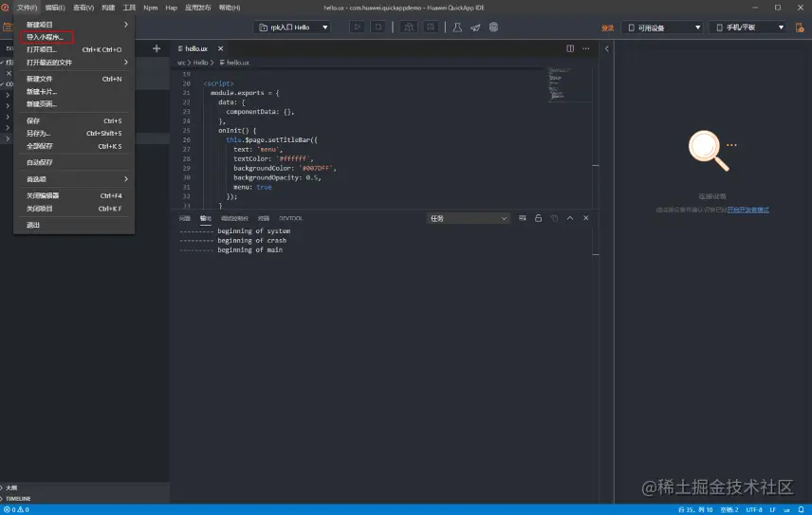
Task: Click the orange phone settings icon at top right
Action: pyautogui.click(x=800, y=28)
